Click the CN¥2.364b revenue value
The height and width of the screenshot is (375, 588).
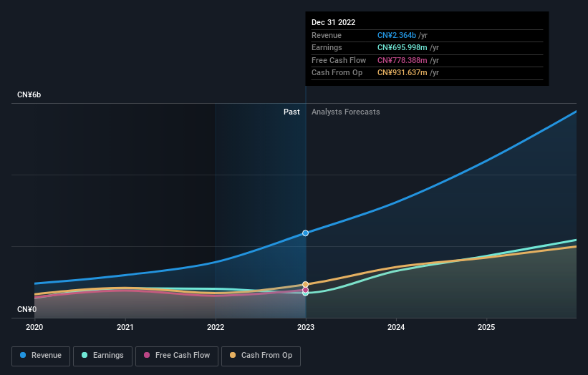tap(396, 35)
